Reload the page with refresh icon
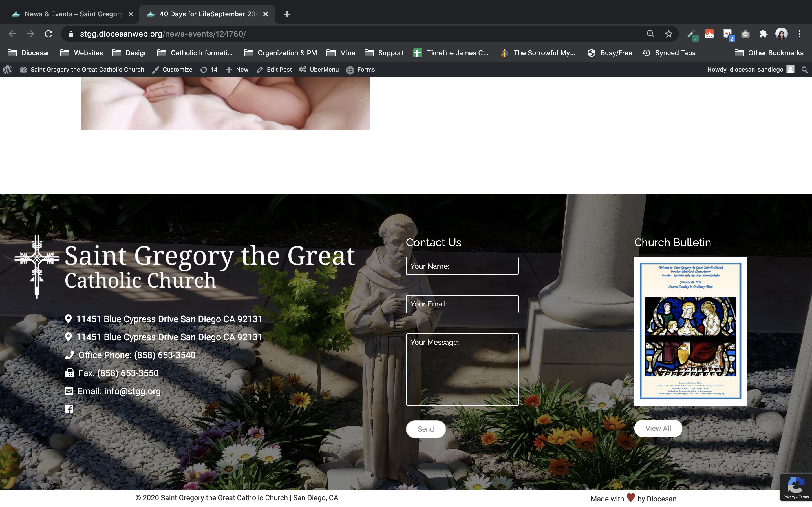The image size is (812, 507). tap(49, 34)
